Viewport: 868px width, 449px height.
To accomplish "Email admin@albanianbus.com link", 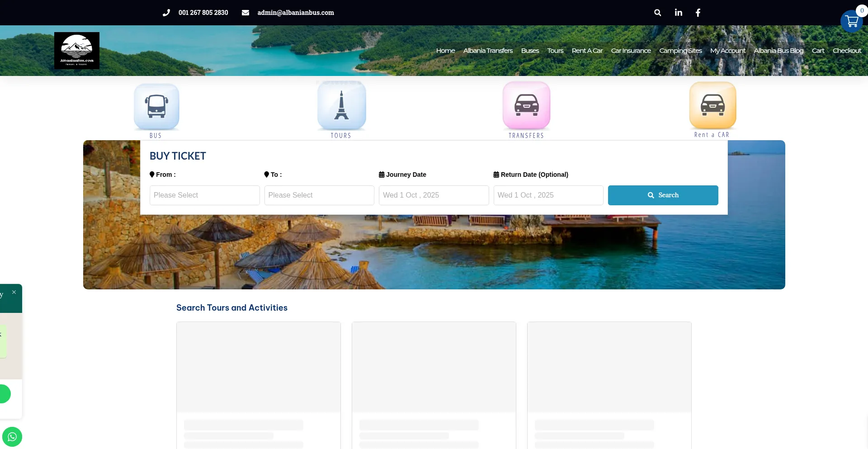I will point(296,13).
